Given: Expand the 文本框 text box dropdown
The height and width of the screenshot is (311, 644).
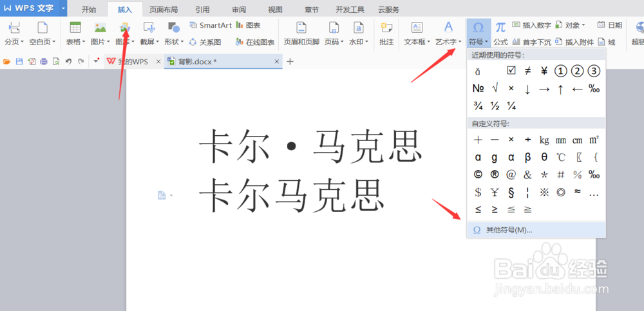Looking at the screenshot, I should pyautogui.click(x=428, y=42).
